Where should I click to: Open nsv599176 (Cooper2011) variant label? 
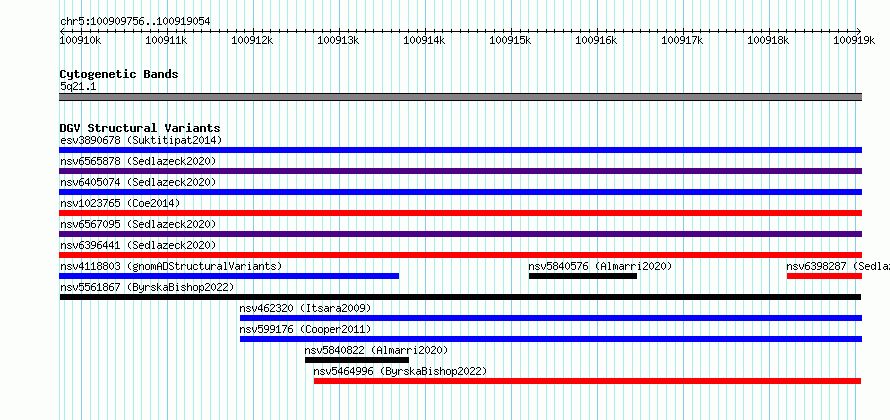point(305,329)
